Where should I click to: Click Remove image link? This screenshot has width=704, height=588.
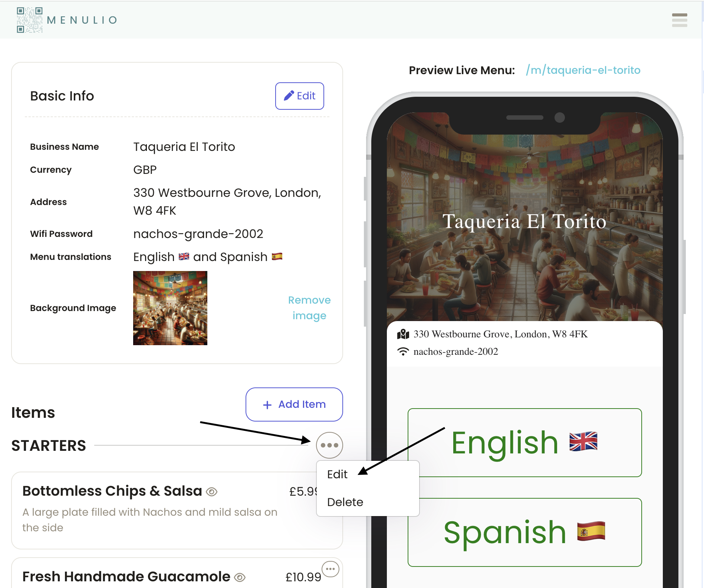tap(309, 308)
